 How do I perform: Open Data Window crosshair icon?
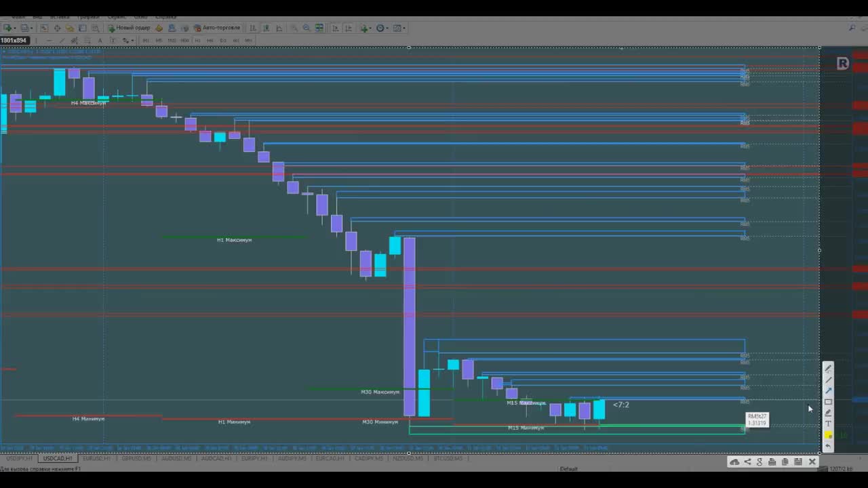point(57,28)
